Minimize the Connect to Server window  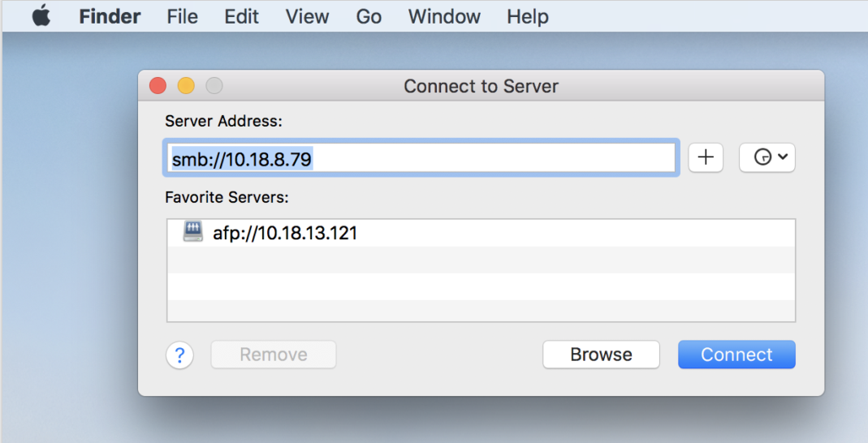pos(186,86)
